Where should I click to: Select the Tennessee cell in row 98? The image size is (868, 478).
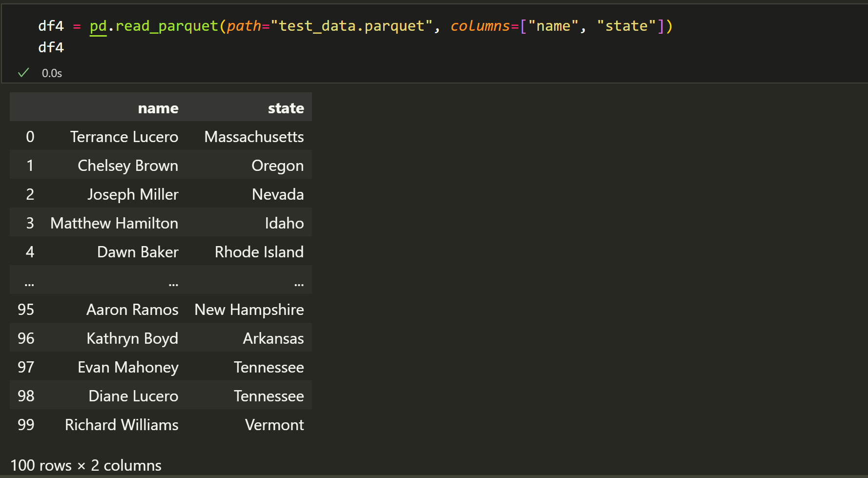point(269,396)
